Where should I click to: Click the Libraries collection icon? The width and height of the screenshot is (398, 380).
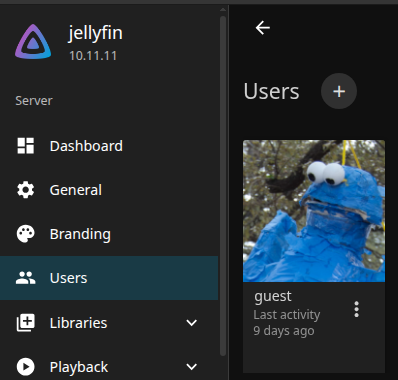point(26,323)
